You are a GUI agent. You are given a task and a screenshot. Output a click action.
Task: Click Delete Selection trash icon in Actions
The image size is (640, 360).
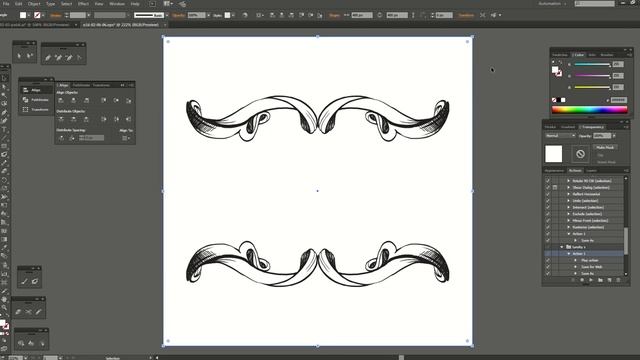click(x=618, y=280)
